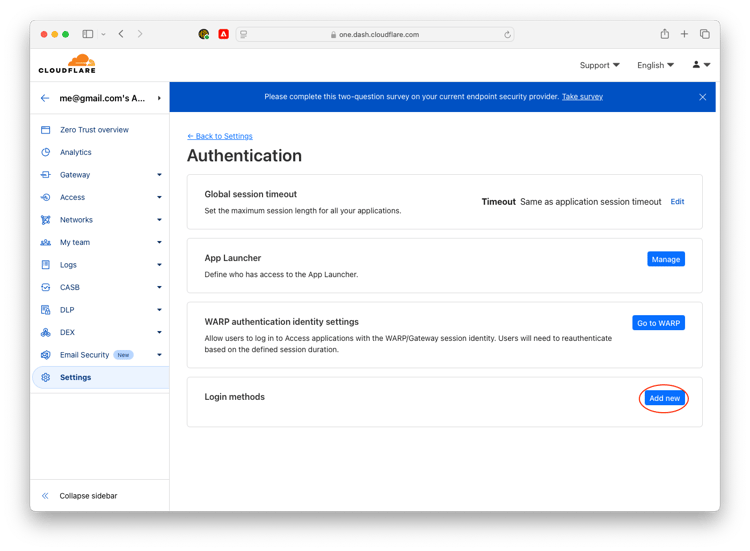Screen dimensions: 750x551
Task: Go back using the account back arrow
Action: pos(45,98)
